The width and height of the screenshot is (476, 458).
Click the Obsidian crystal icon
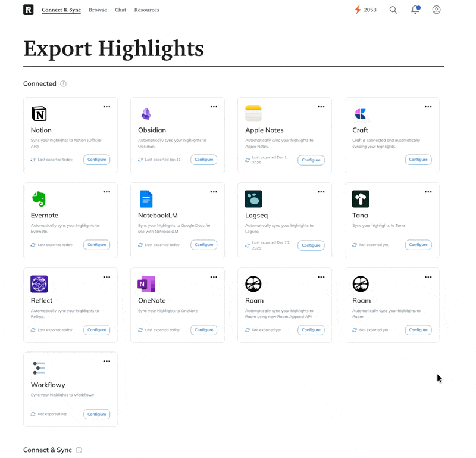(x=146, y=114)
